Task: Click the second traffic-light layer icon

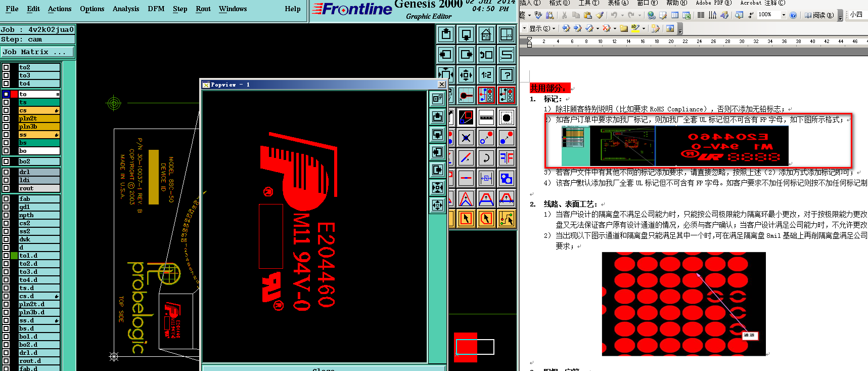Action: [507, 95]
